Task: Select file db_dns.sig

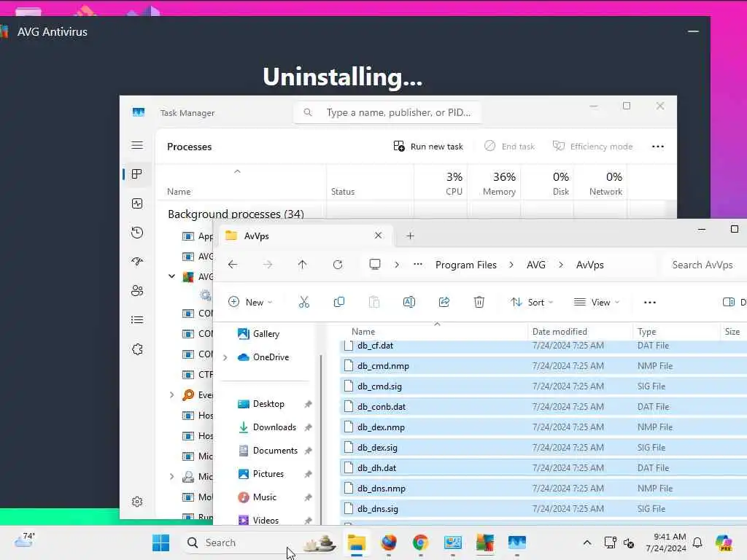Action: click(543, 508)
